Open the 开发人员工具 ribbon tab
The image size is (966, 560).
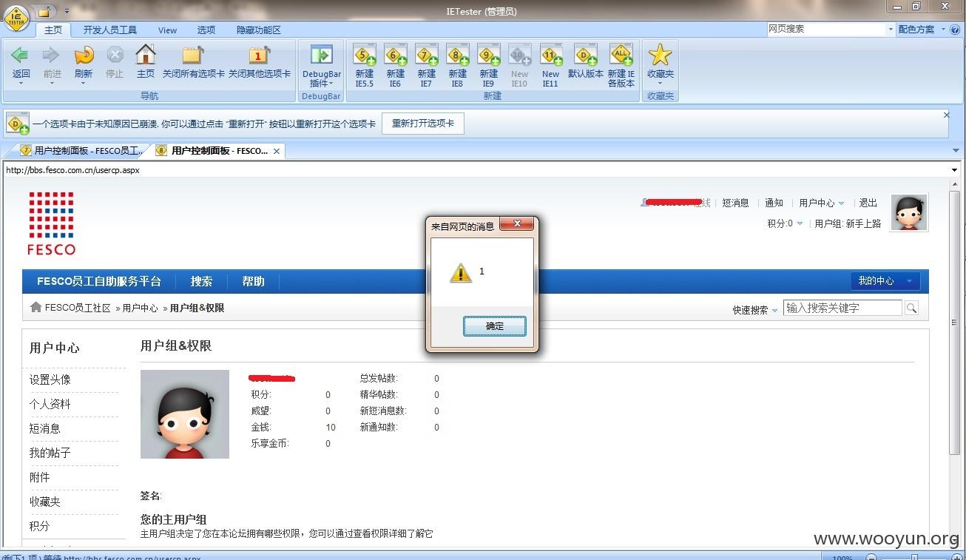[x=110, y=30]
